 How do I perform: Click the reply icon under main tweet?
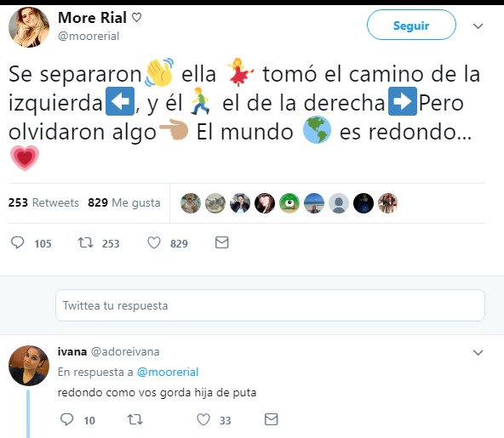pos(17,242)
